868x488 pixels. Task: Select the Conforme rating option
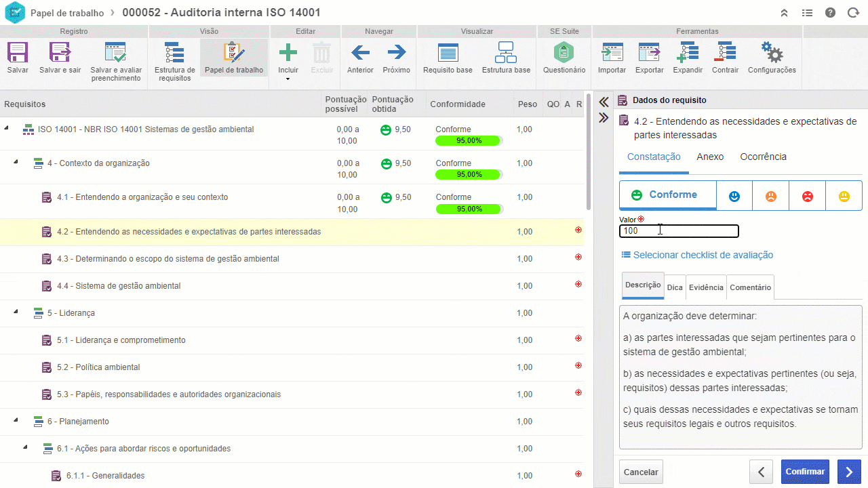[668, 195]
